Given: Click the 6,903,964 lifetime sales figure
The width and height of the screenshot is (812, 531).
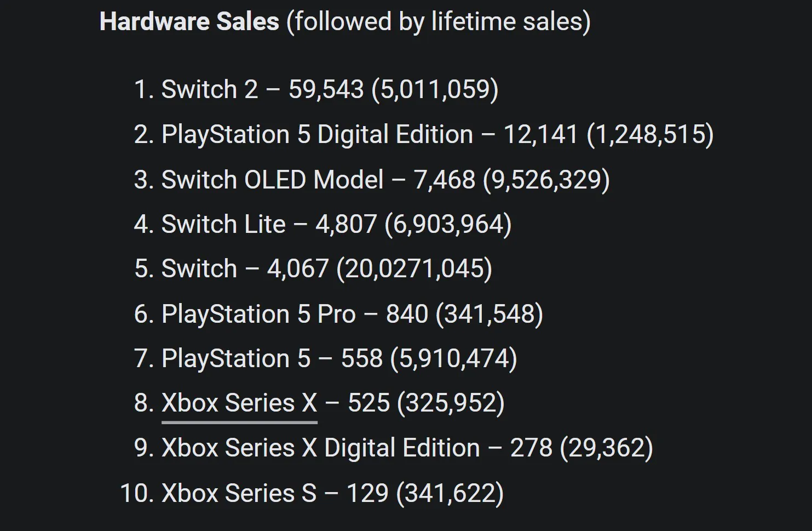Looking at the screenshot, I should (x=448, y=225).
